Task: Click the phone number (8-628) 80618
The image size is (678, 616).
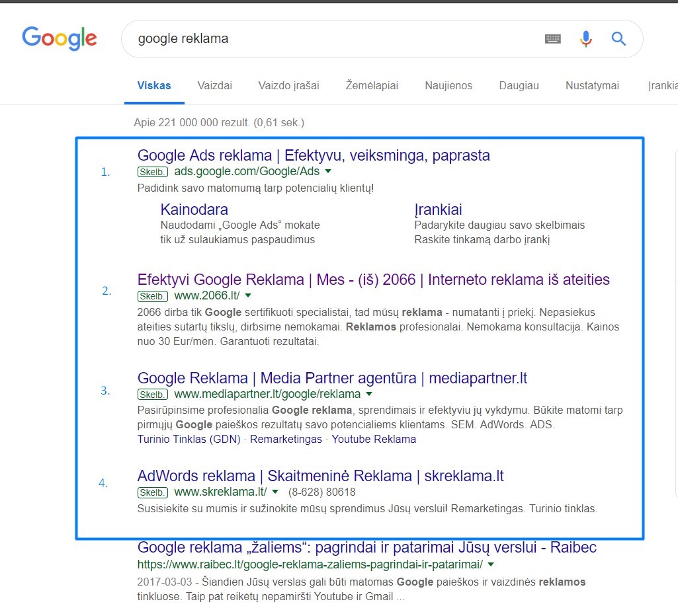Action: pyautogui.click(x=321, y=492)
